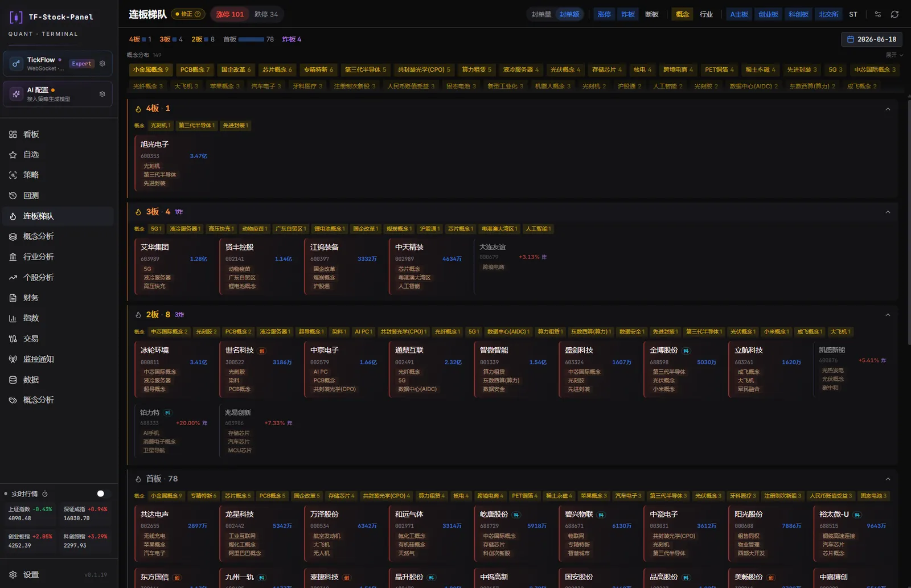Viewport: 911px width, 588px height.
Task: Collapse the 2板 section chevron
Action: coord(888,315)
